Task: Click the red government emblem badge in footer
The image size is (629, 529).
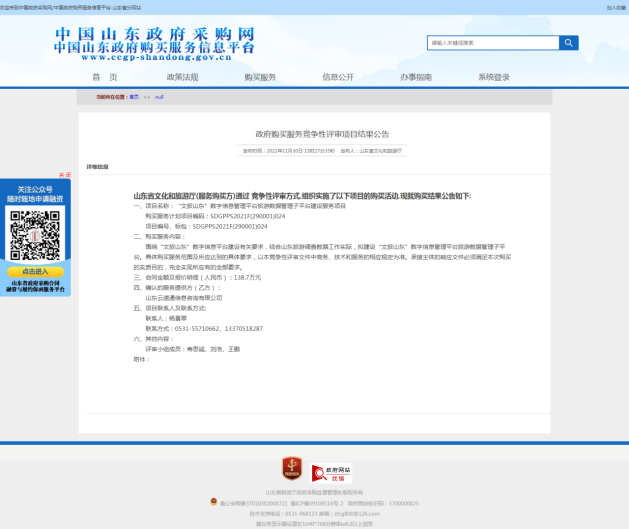Action: point(291,468)
